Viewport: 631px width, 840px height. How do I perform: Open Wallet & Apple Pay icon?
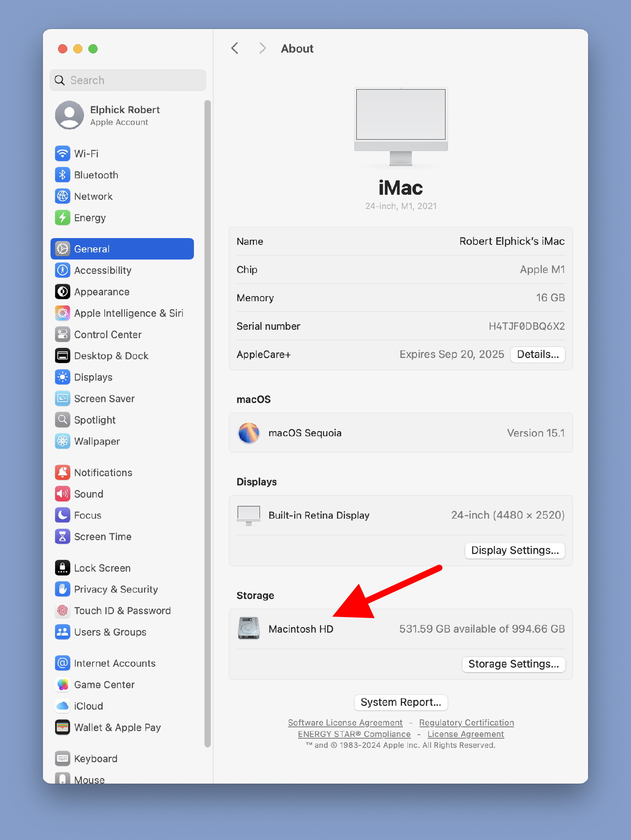63,728
